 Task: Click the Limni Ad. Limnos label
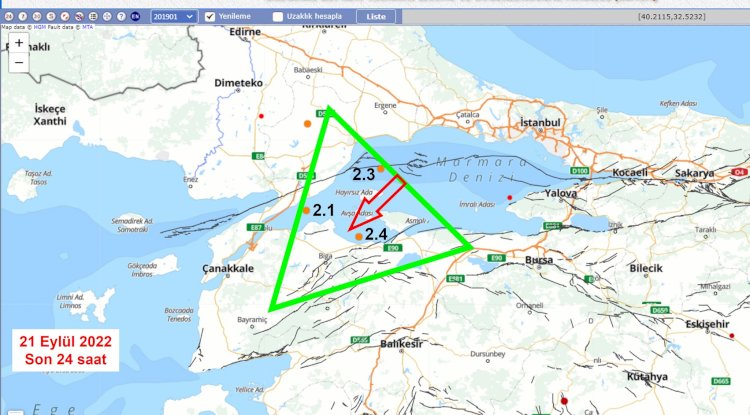[70, 301]
